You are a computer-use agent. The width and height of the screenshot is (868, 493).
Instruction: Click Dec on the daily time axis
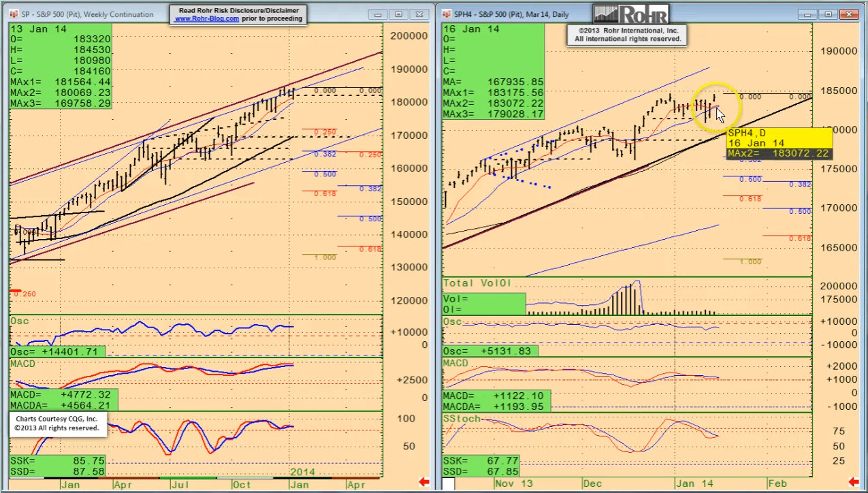592,483
